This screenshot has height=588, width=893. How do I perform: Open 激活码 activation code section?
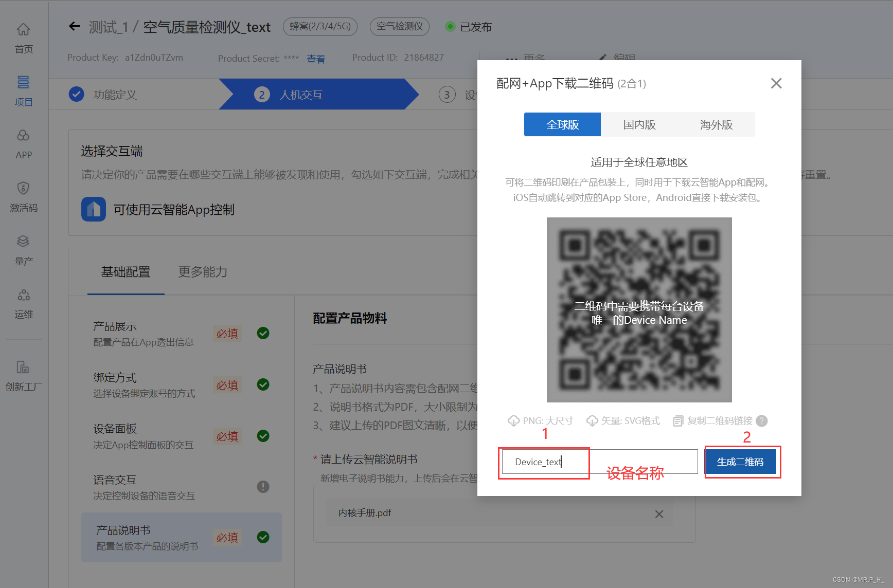point(24,197)
